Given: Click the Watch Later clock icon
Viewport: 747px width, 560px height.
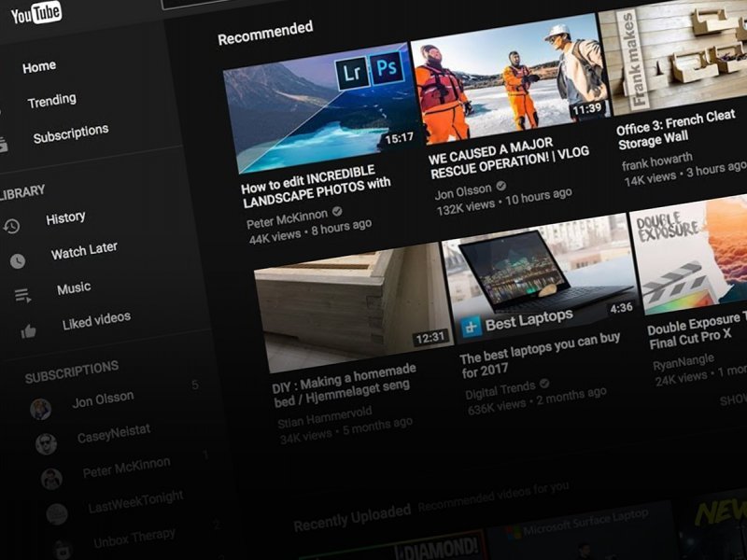Looking at the screenshot, I should click(17, 261).
